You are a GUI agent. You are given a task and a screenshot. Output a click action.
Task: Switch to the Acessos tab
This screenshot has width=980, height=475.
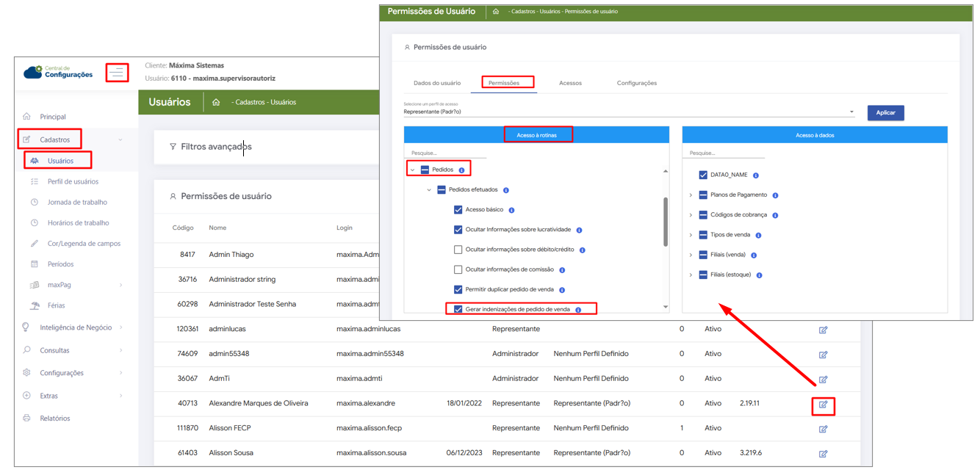[569, 83]
